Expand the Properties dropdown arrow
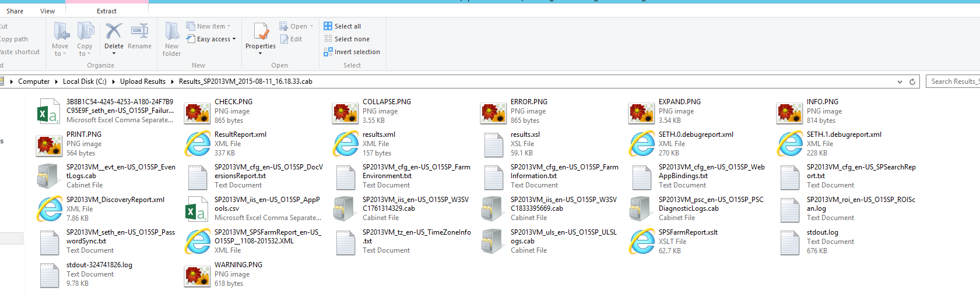980x301 pixels. click(x=261, y=54)
